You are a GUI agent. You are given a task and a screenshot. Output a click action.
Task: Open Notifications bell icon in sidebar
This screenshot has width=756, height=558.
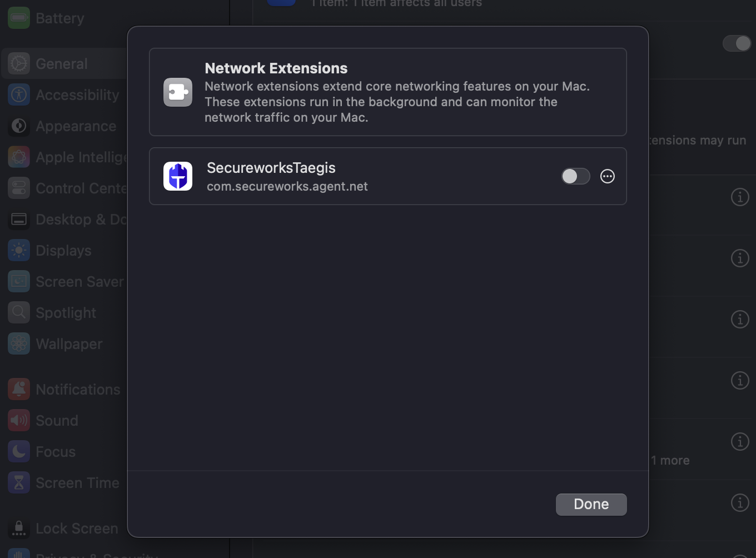click(19, 390)
